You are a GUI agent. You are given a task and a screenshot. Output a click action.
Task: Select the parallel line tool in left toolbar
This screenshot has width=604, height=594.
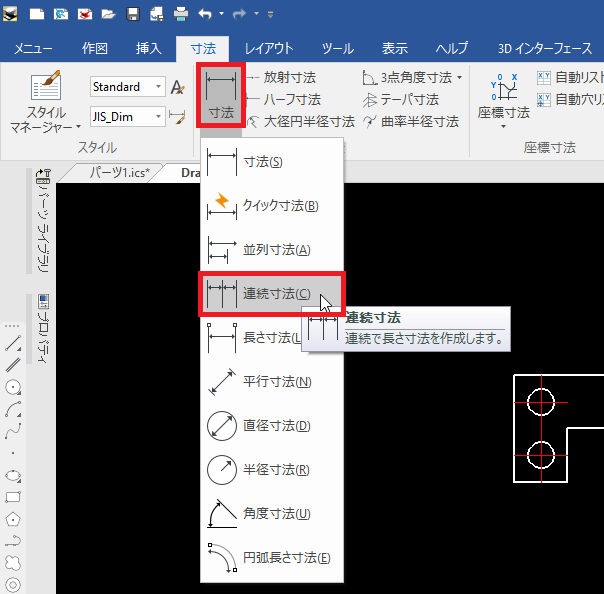(13, 364)
